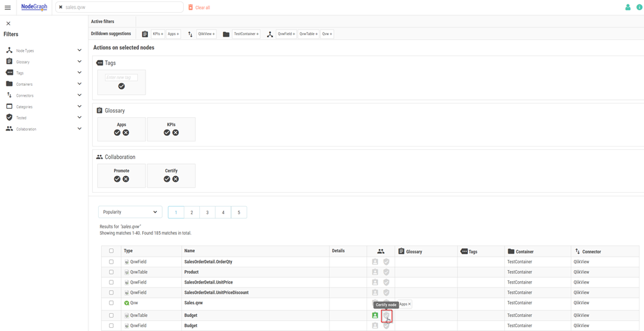Remove KPIs glossary with x icon
The height and width of the screenshot is (331, 644).
(176, 133)
